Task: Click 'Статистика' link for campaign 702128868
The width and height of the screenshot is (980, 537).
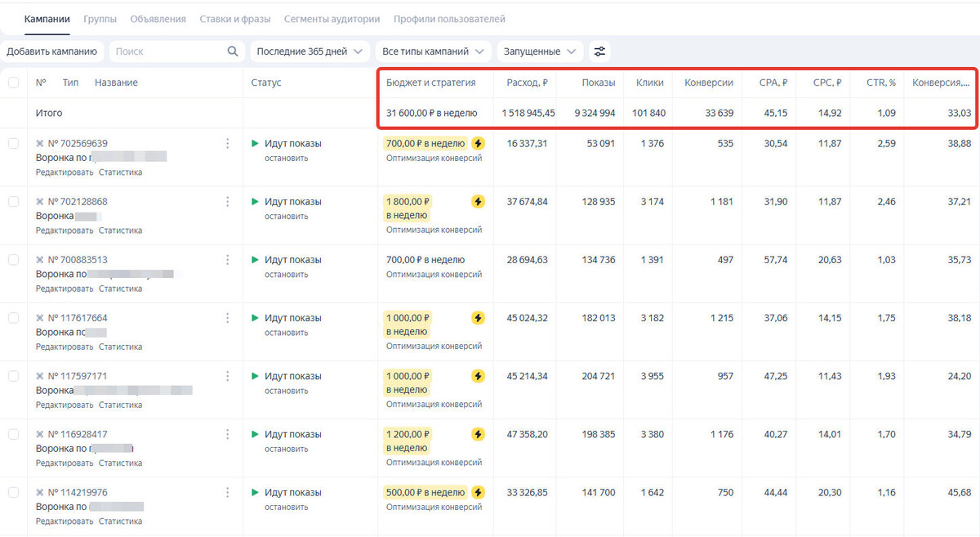Action: pyautogui.click(x=120, y=230)
